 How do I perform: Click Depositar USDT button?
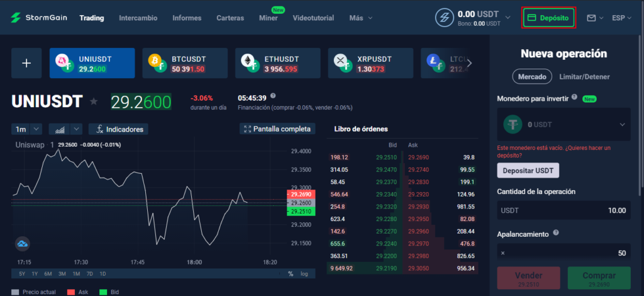[x=528, y=170]
